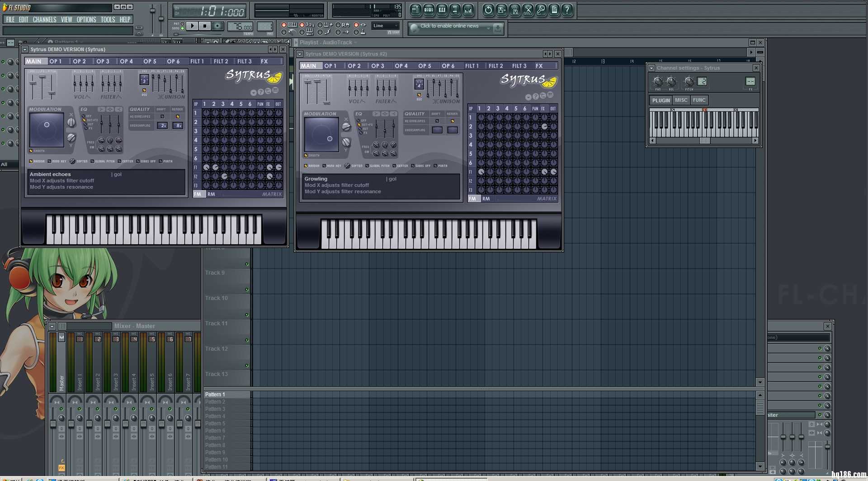The image size is (868, 481).
Task: Enable Mono Key in first Sytrus
Action: click(50, 162)
